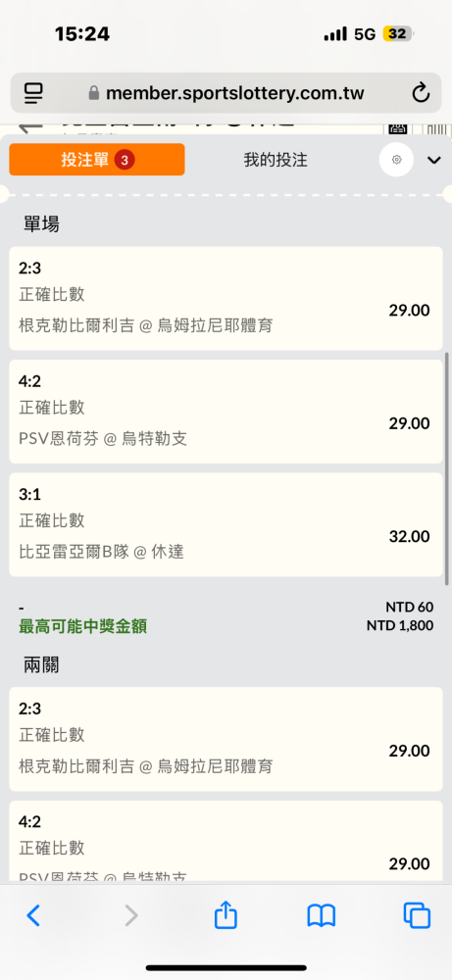Tap the 兩關 section heading
The width and height of the screenshot is (452, 980).
41,665
